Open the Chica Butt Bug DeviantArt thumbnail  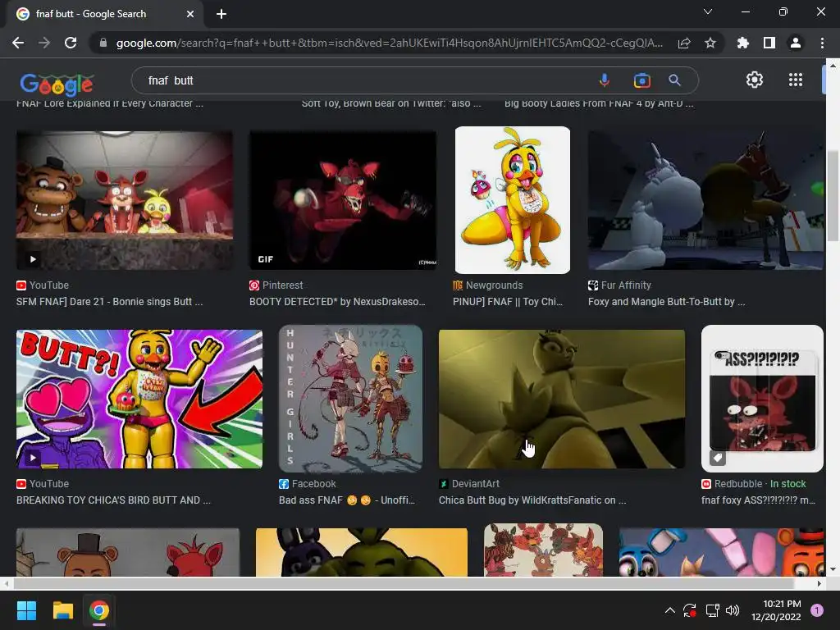tap(561, 399)
